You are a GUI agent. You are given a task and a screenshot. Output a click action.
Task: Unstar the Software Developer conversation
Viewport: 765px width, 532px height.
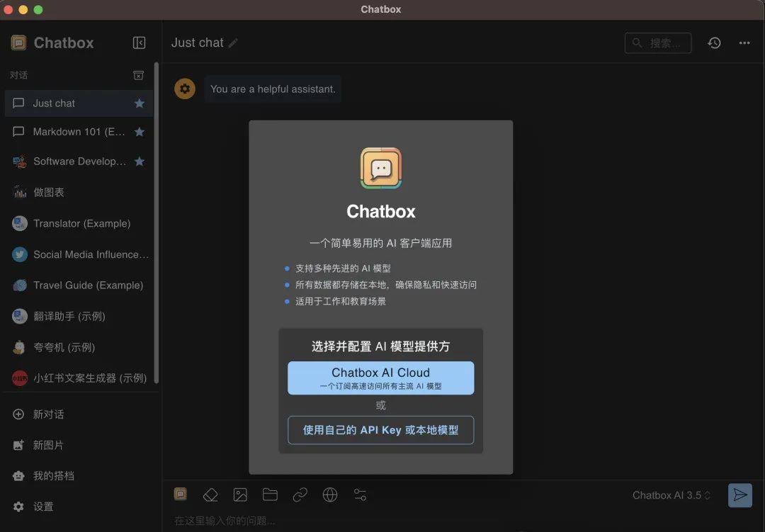click(x=140, y=162)
